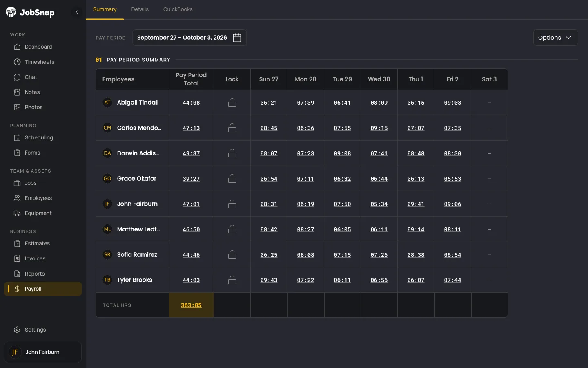
Task: Open the Reports page
Action: [43, 274]
